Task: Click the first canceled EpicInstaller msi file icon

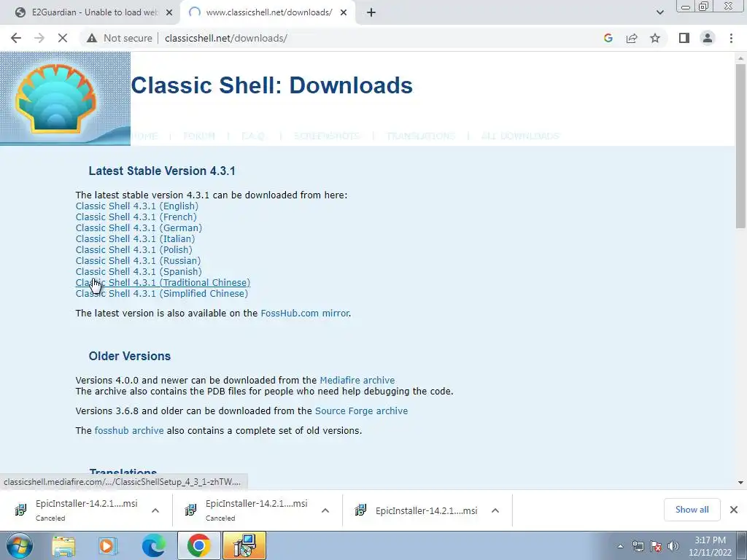Action: click(20, 510)
